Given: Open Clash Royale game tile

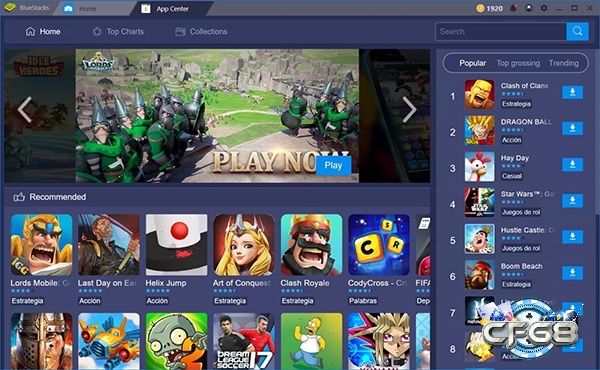Looking at the screenshot, I should [x=311, y=245].
